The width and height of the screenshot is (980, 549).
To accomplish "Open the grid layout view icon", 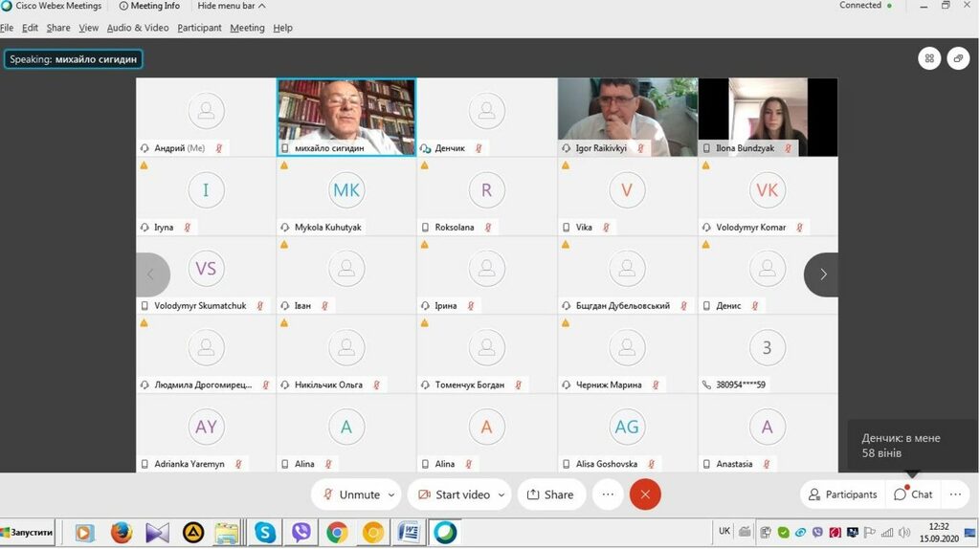I will [929, 58].
